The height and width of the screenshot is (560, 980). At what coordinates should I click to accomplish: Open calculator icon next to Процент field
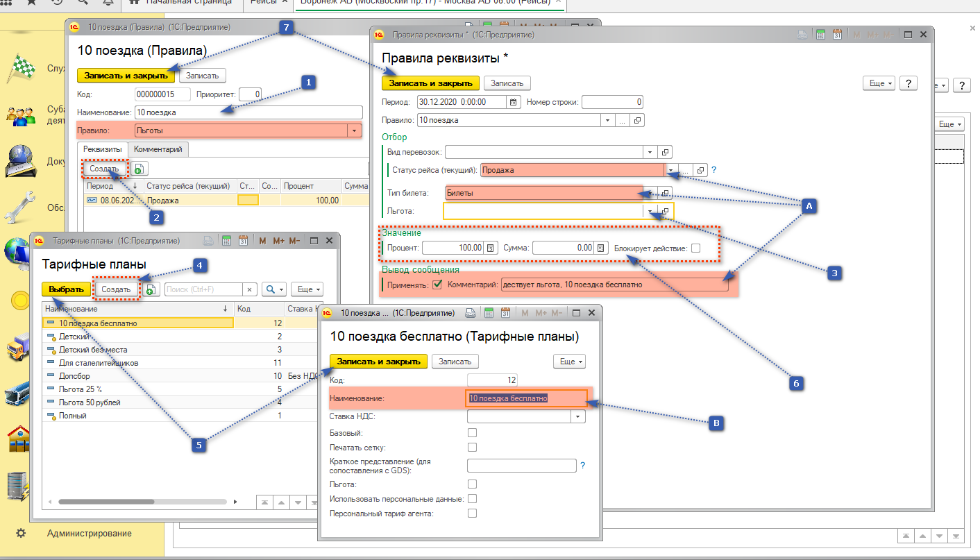click(491, 248)
